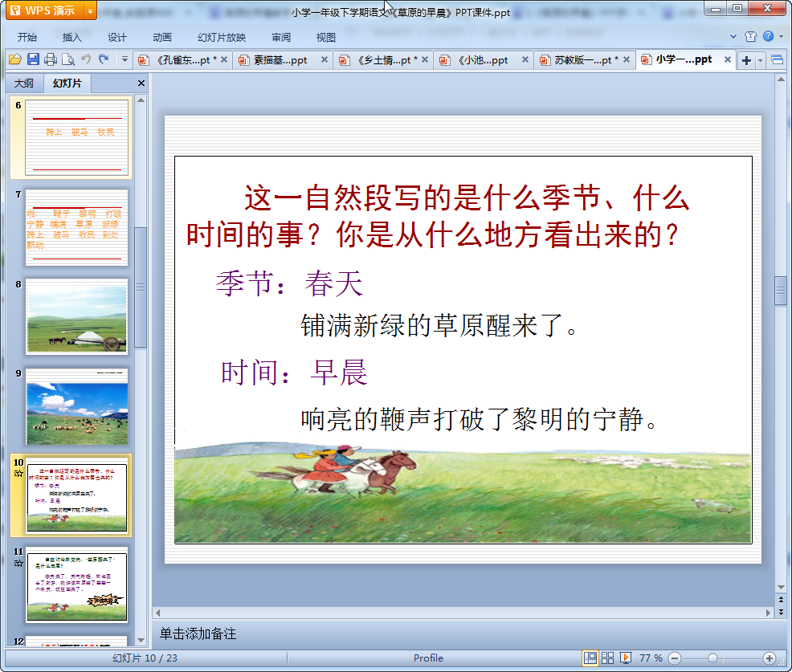Screen dimensions: 792x672
Task: Close the 《乡土情...pt tab
Action: pyautogui.click(x=425, y=59)
